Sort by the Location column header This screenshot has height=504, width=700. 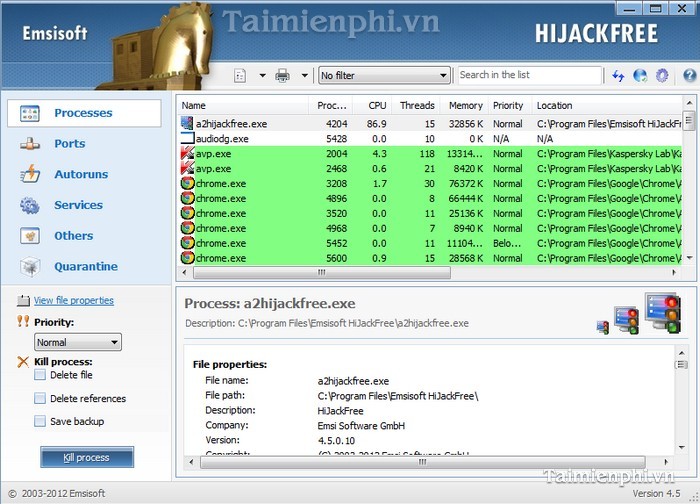pyautogui.click(x=607, y=106)
